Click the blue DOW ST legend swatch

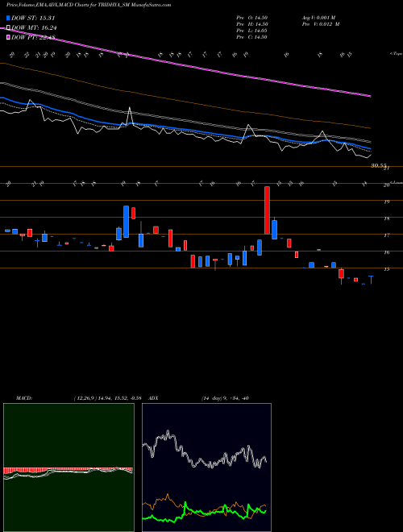click(8, 18)
